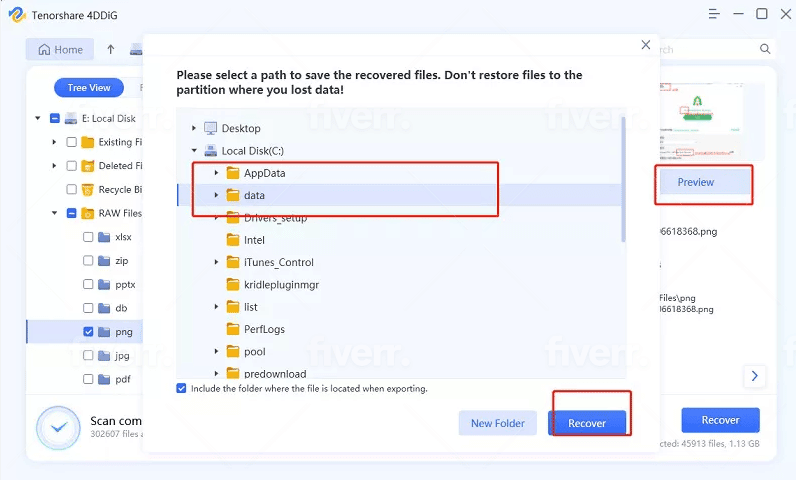Uncheck the png folder checkbox
The width and height of the screenshot is (796, 480).
88,332
